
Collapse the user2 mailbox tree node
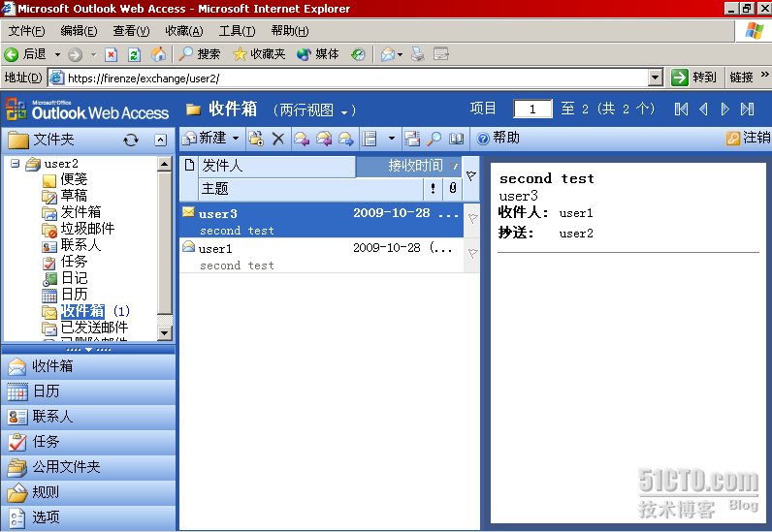(x=16, y=163)
